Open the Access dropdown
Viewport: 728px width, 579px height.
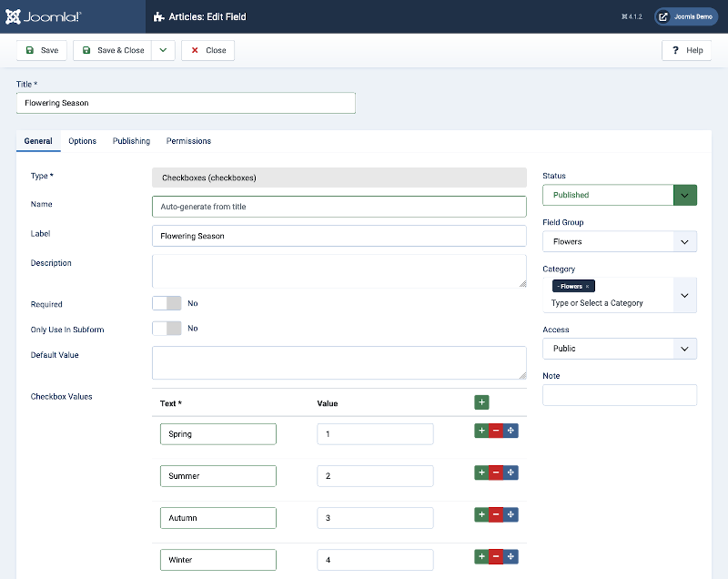(x=620, y=349)
